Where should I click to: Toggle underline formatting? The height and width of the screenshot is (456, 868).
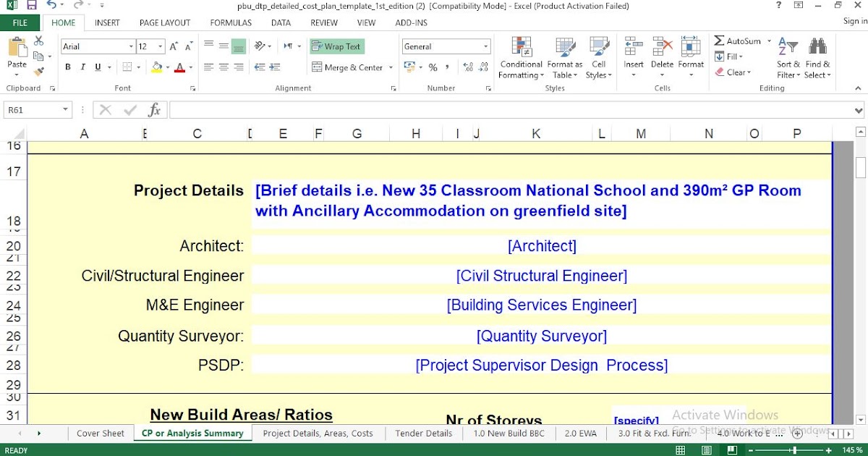[97, 67]
